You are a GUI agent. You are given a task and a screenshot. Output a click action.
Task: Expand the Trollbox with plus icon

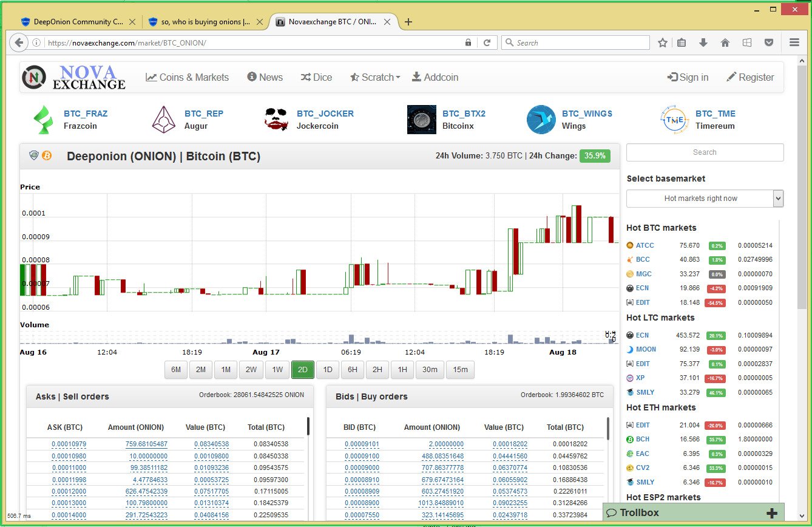pos(772,513)
